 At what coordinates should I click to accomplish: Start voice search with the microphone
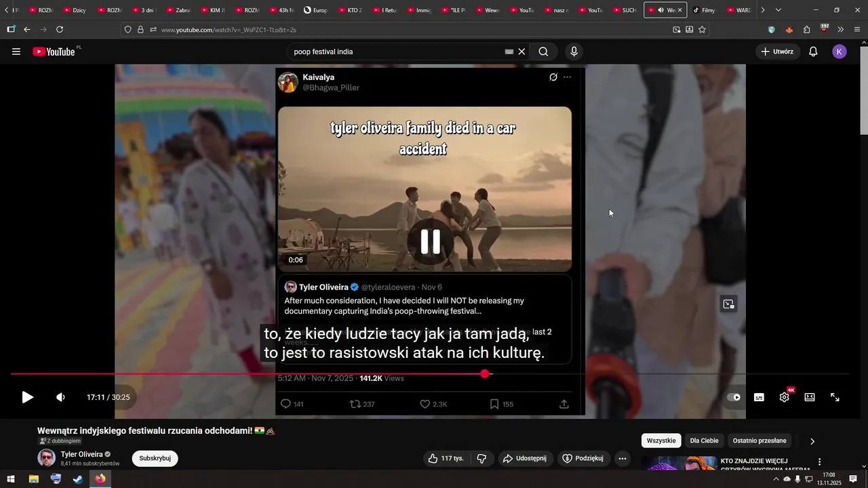(x=574, y=52)
